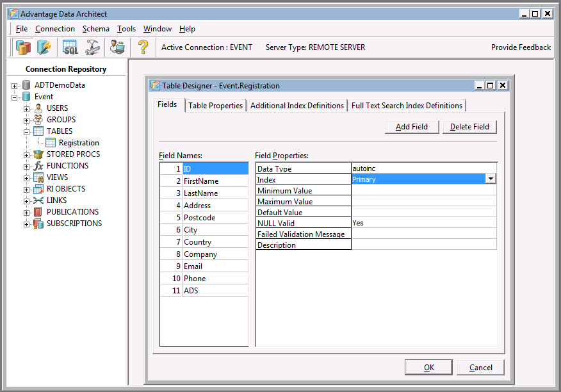Click the Table Designer title bar icon
The image size is (561, 392).
point(154,85)
